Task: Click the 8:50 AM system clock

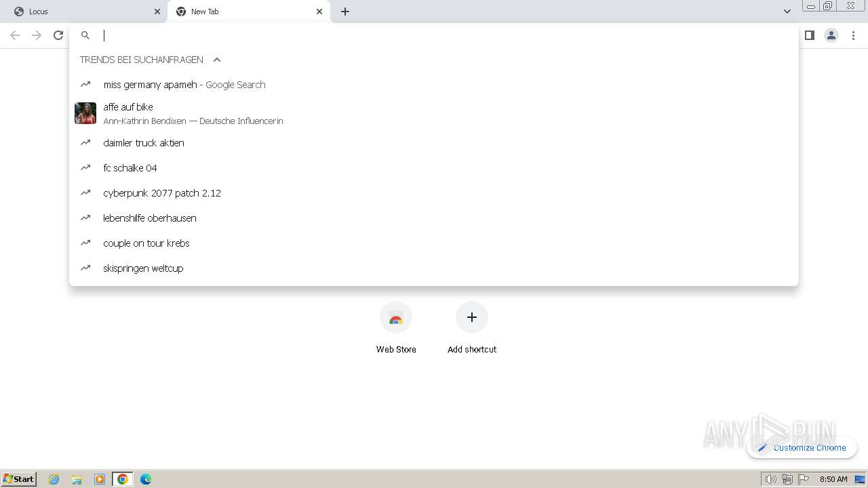Action: click(833, 479)
